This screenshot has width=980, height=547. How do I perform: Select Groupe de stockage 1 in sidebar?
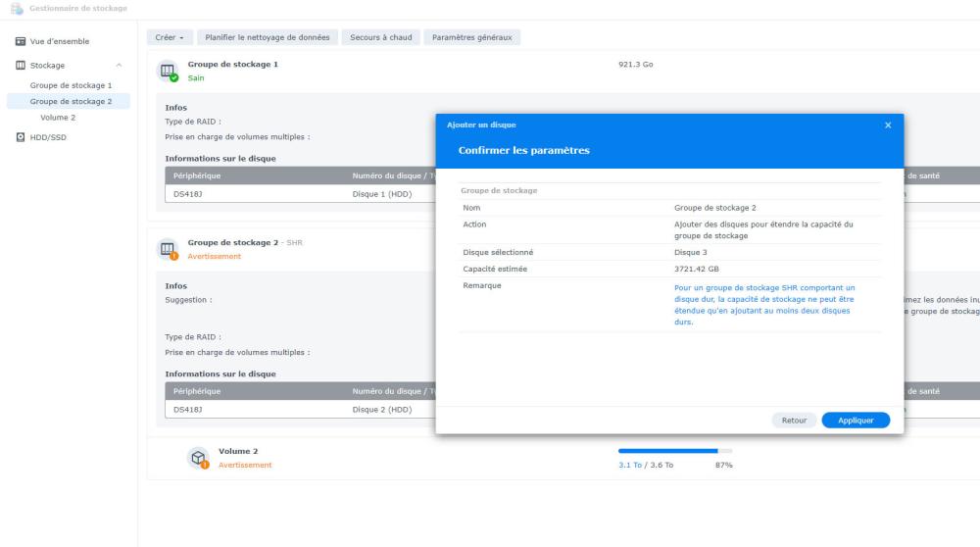(x=71, y=85)
